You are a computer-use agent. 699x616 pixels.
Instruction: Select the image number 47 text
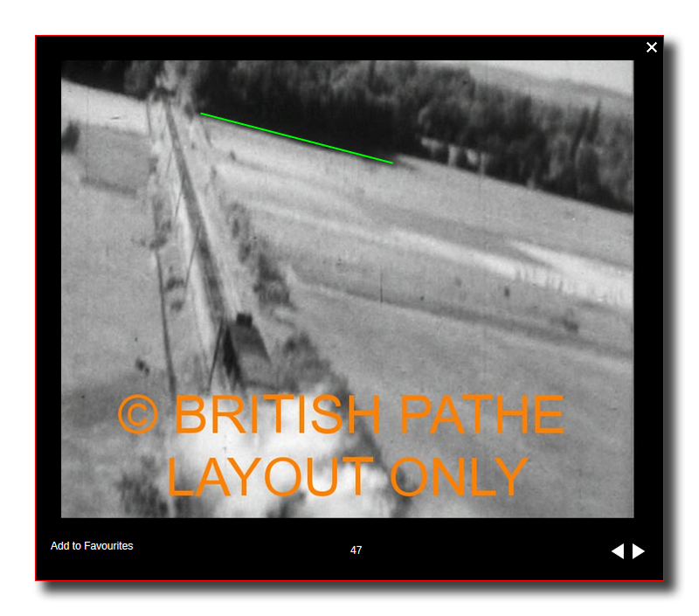point(356,550)
